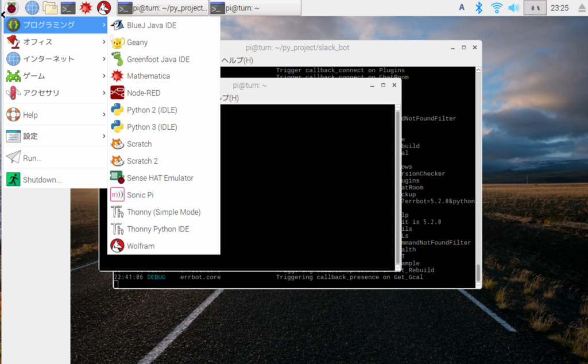The height and width of the screenshot is (364, 588).
Task: Switch to the pi@turn: ~/py_project taskbar window button
Action: [x=163, y=8]
